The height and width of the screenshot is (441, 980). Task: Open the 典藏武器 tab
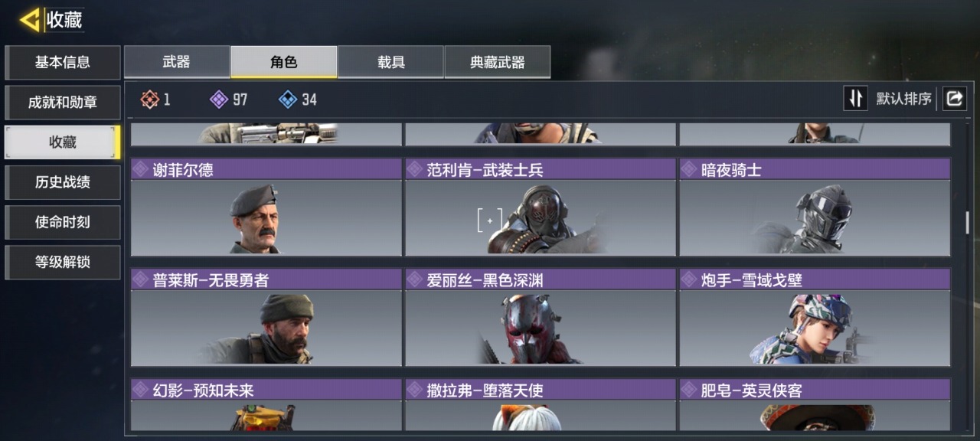click(x=497, y=62)
